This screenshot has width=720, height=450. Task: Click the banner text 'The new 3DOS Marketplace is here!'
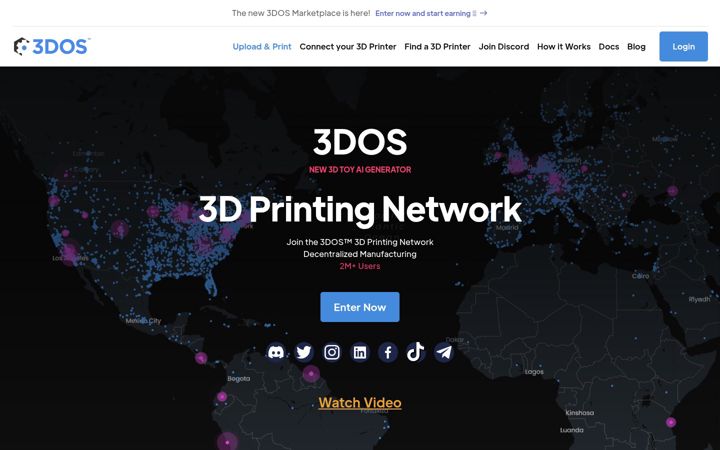click(x=301, y=13)
